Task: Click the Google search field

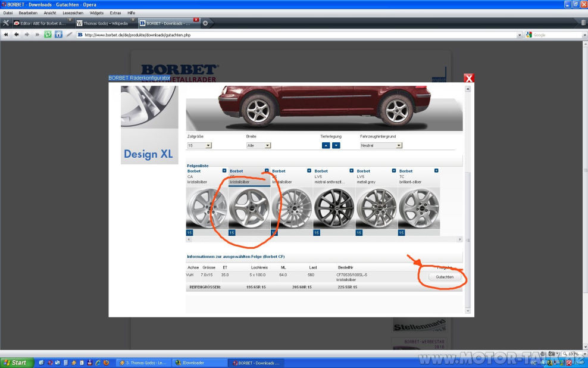Action: (557, 35)
